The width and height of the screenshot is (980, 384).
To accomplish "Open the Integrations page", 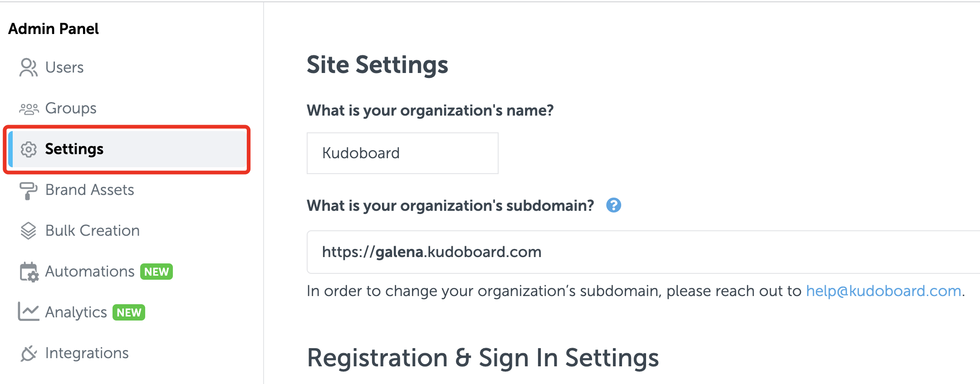I will 87,353.
